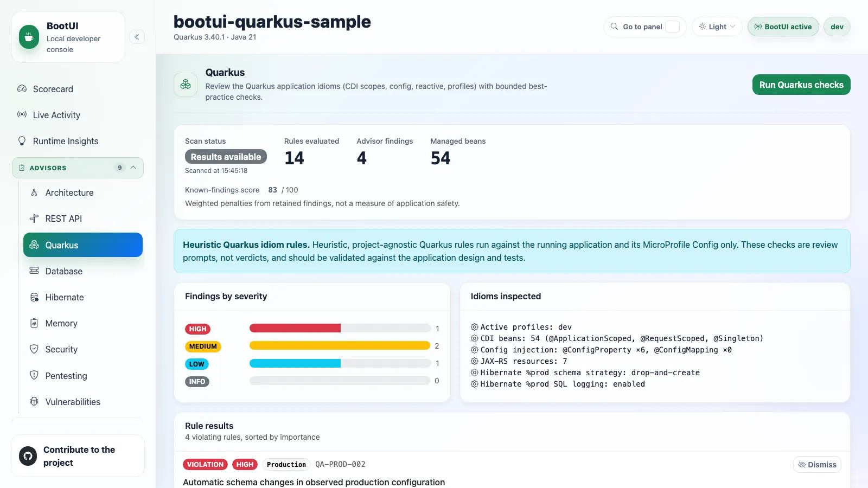Click the Scorecard gauge icon

click(22, 88)
